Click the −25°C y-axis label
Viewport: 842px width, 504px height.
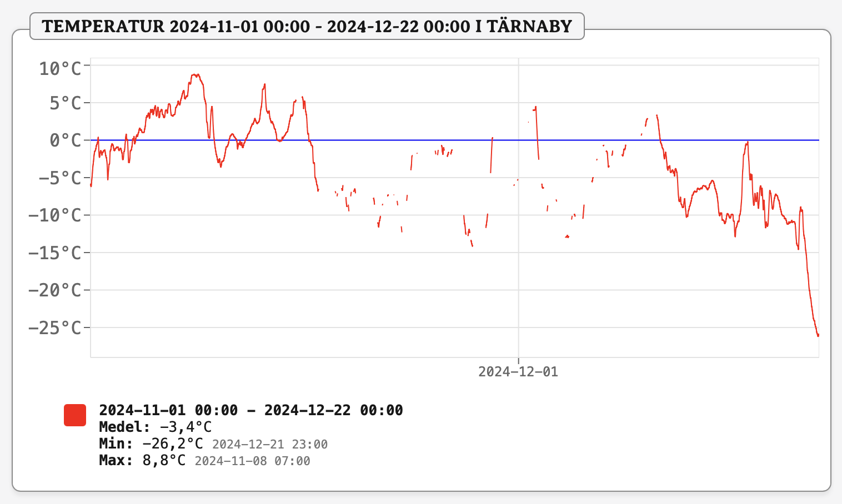[x=55, y=328]
